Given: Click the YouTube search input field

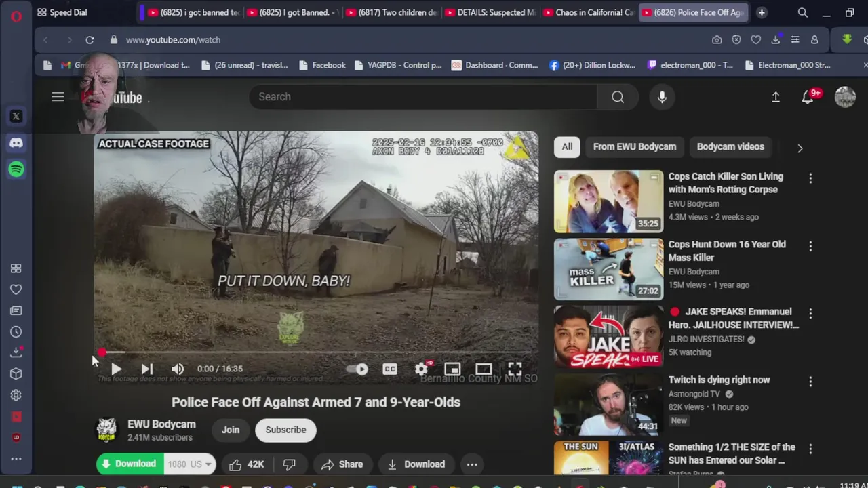Looking at the screenshot, I should (x=423, y=97).
